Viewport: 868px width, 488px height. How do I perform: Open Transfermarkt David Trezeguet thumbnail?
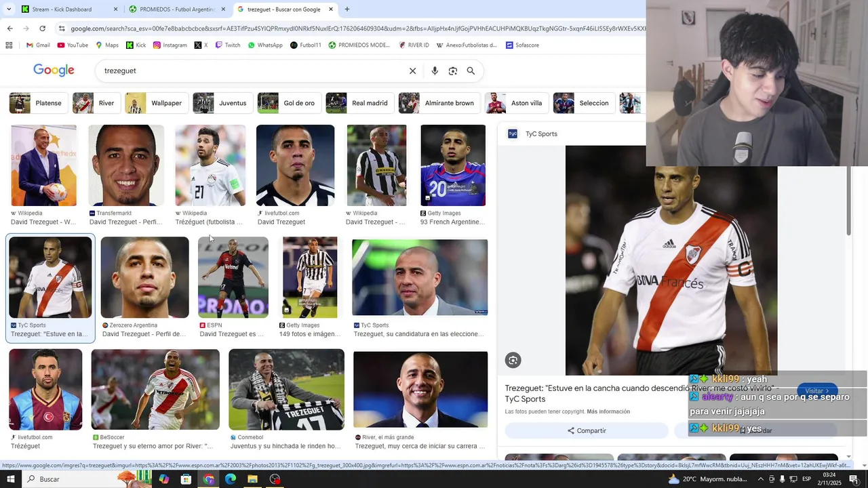click(x=126, y=165)
